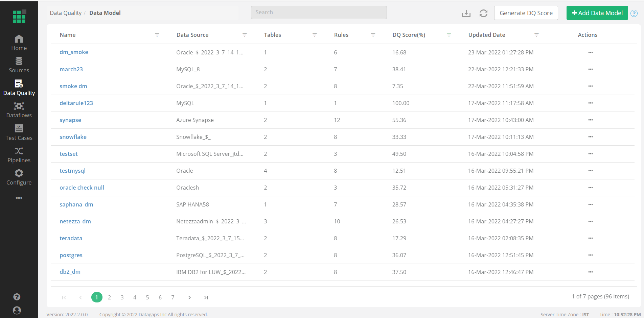Open the Updated Date filter
Screen dimensions: 644x318
coord(536,35)
